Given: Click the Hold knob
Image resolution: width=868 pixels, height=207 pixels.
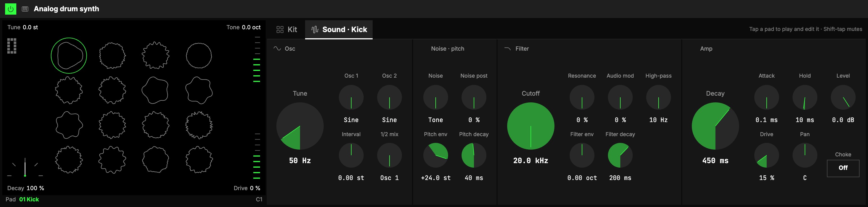Looking at the screenshot, I should (805, 97).
